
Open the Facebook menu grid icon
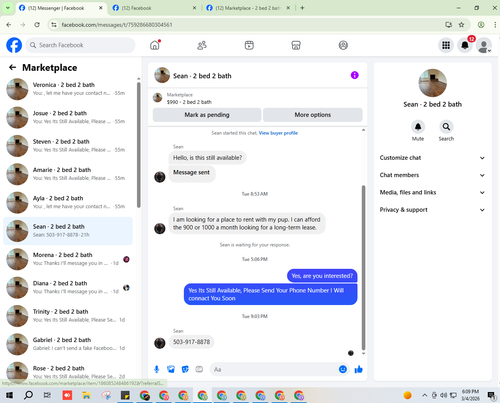click(x=446, y=45)
